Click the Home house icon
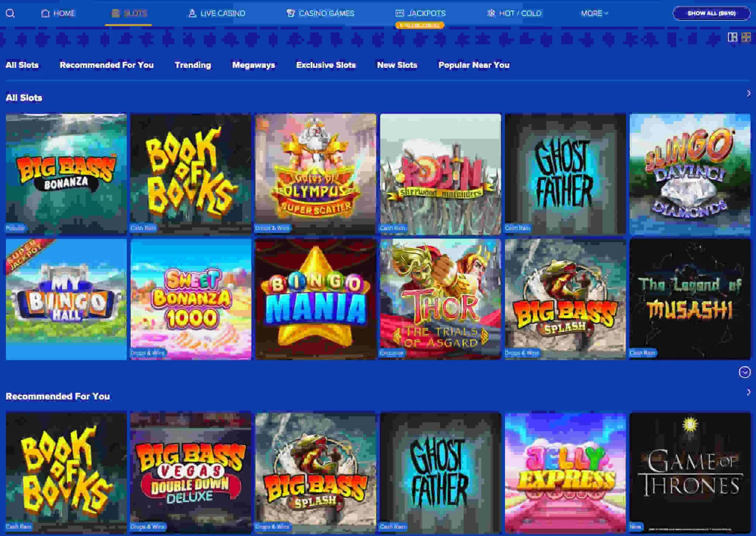This screenshot has height=536, width=756. pyautogui.click(x=45, y=13)
